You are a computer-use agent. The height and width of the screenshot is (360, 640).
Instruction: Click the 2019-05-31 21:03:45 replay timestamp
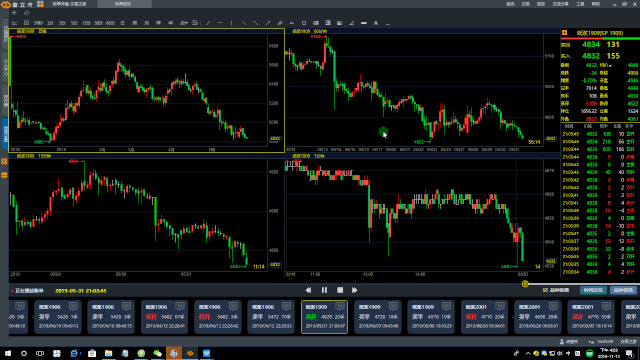click(x=80, y=291)
